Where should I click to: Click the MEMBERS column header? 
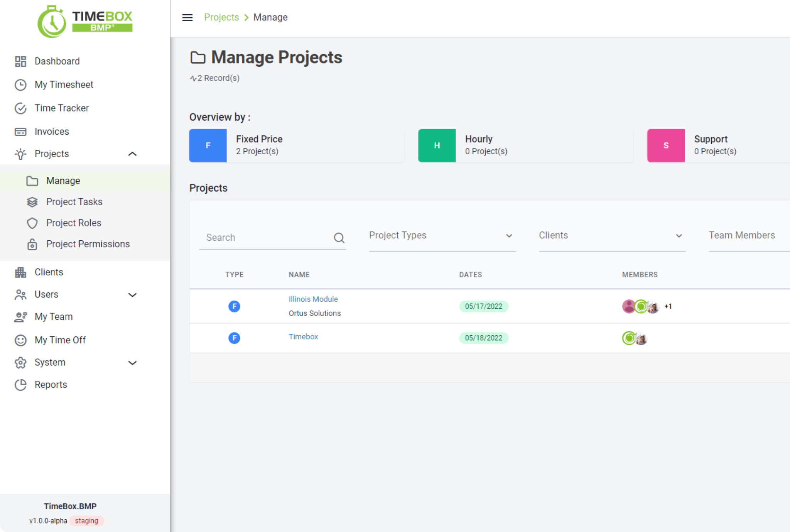point(640,275)
